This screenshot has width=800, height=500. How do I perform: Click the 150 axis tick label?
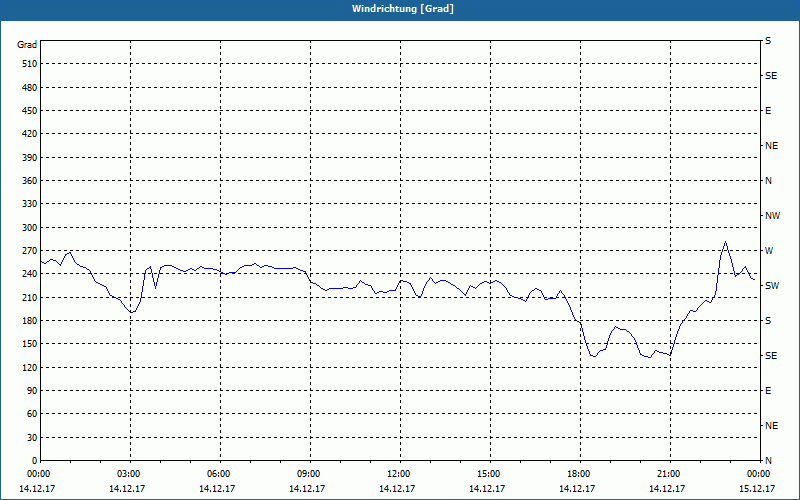(30, 344)
